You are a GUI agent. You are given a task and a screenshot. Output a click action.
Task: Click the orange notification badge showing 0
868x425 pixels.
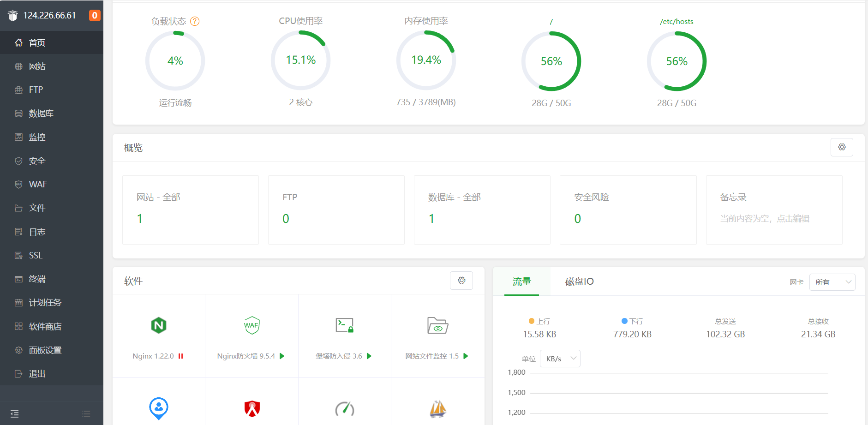coord(95,15)
